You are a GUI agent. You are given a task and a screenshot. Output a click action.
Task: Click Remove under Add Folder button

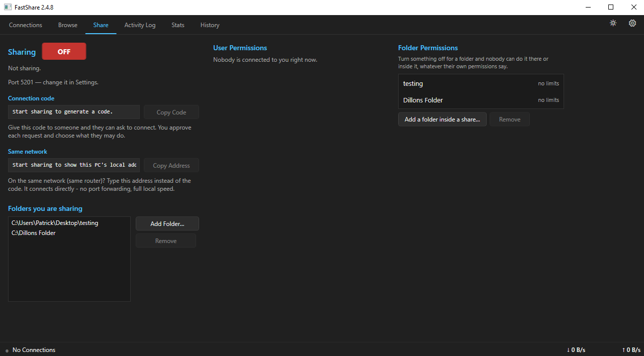pos(166,241)
